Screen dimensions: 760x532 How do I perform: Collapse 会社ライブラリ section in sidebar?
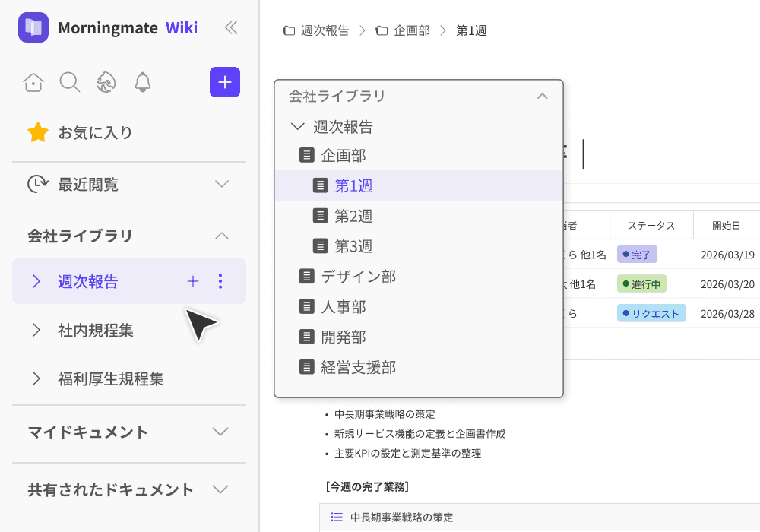click(x=221, y=236)
